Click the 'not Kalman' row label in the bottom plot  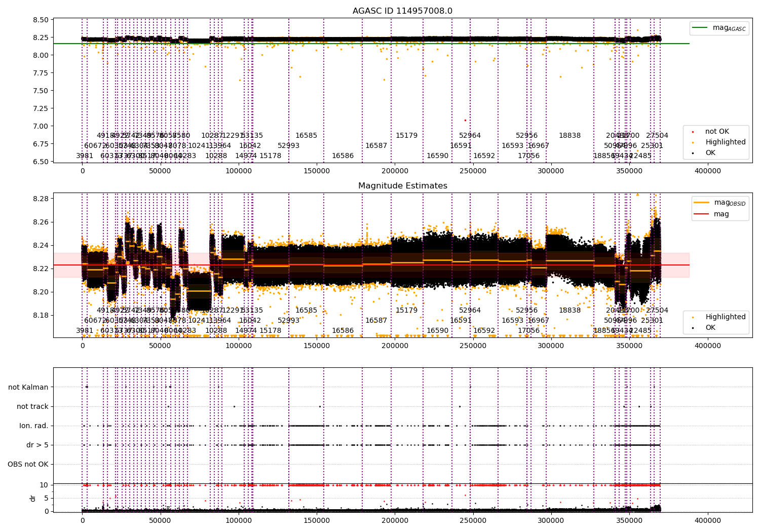click(x=28, y=387)
